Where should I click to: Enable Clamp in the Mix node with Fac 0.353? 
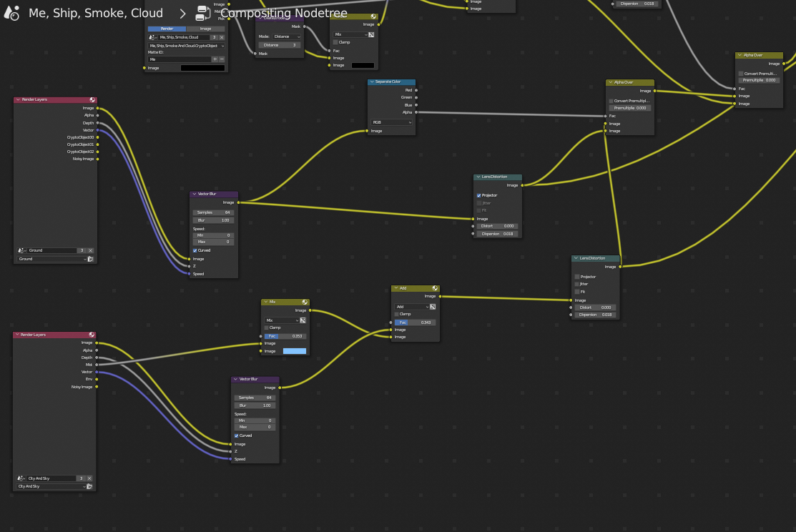[267, 328]
